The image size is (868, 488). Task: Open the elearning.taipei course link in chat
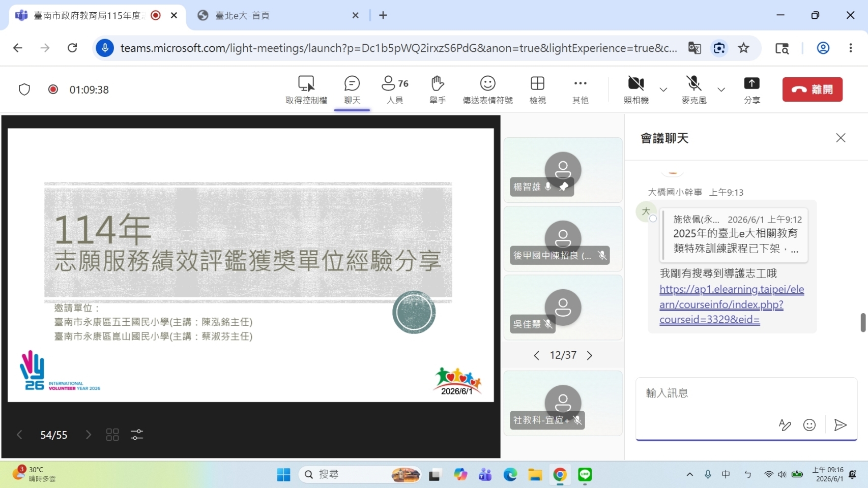[x=732, y=304]
